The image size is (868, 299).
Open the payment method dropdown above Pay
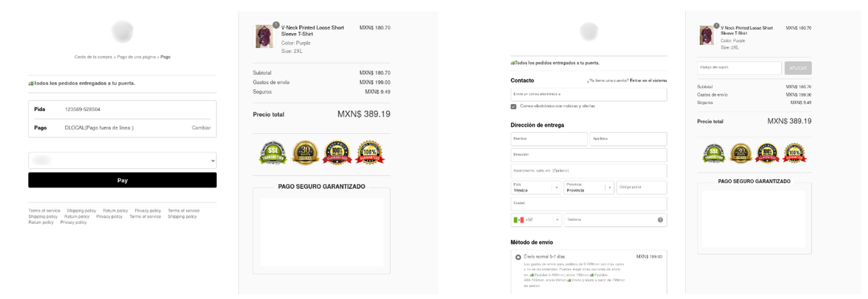pyautogui.click(x=123, y=161)
